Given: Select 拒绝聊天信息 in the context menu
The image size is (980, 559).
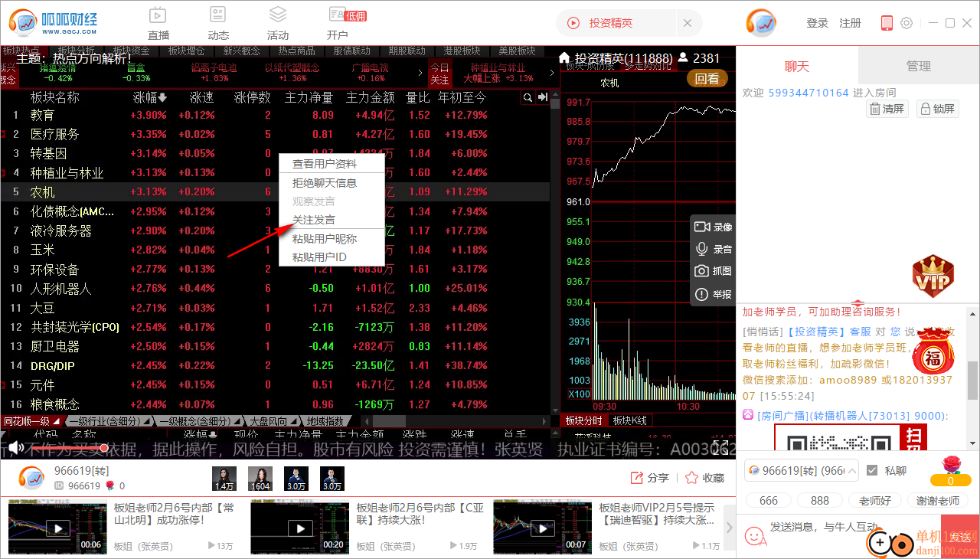Looking at the screenshot, I should [x=325, y=183].
